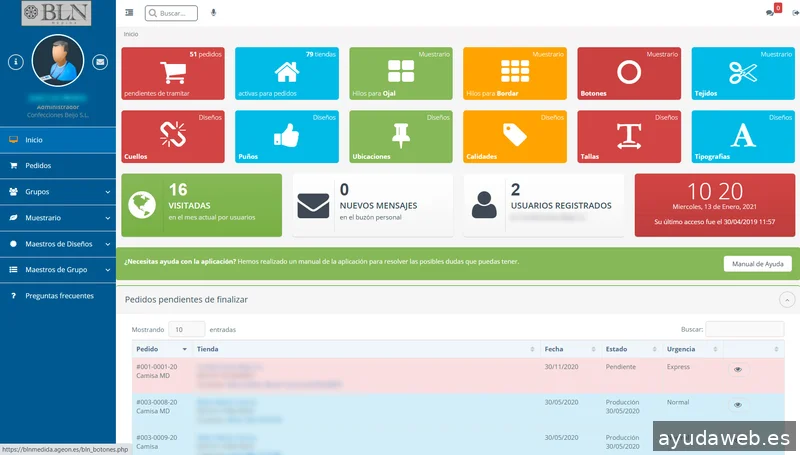
Task: Click the table Buscar filter field
Action: (x=744, y=329)
